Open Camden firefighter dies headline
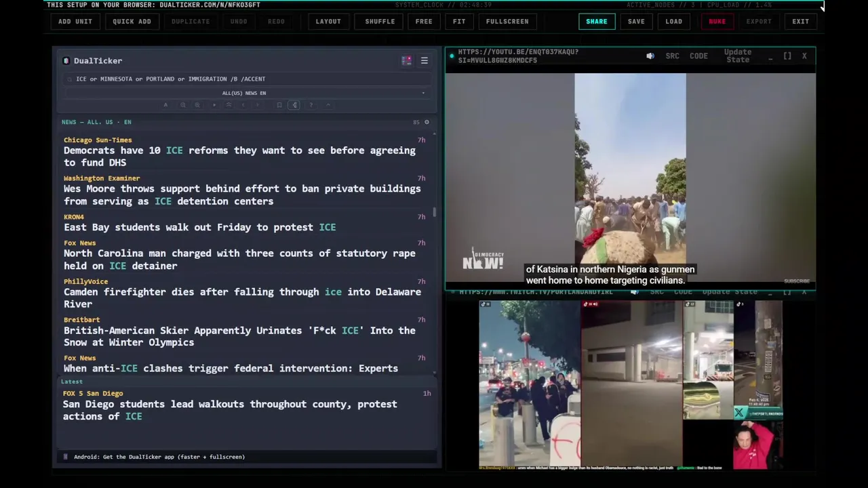The width and height of the screenshot is (868, 488). click(x=242, y=298)
